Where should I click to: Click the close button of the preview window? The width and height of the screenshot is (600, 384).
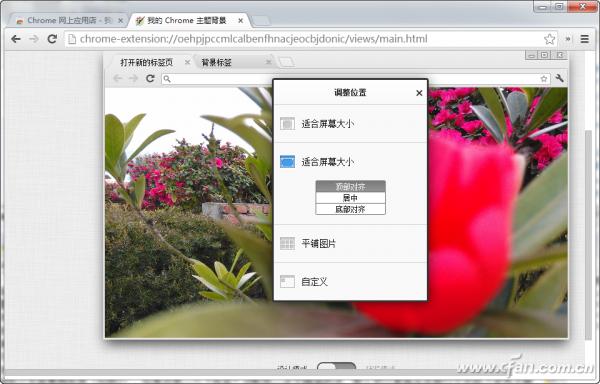(559, 55)
